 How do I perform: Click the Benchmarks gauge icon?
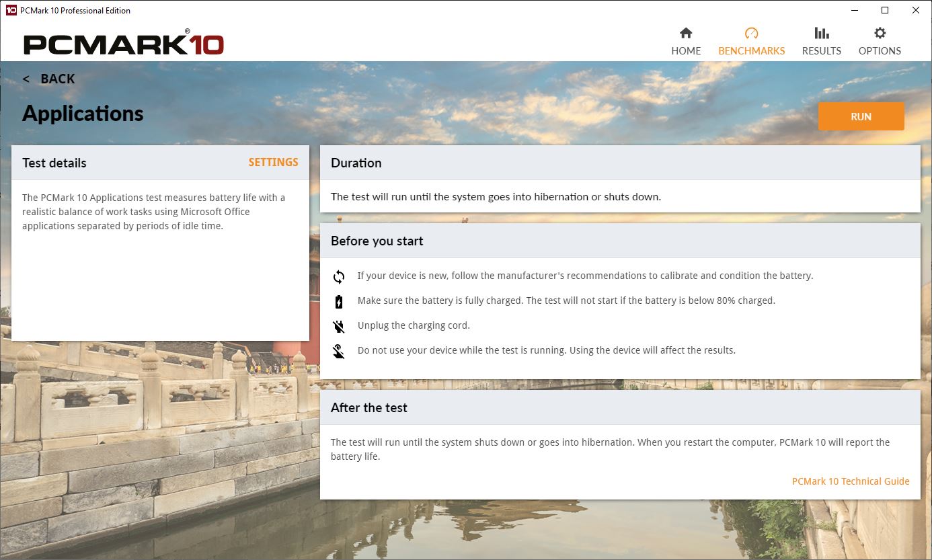[752, 33]
